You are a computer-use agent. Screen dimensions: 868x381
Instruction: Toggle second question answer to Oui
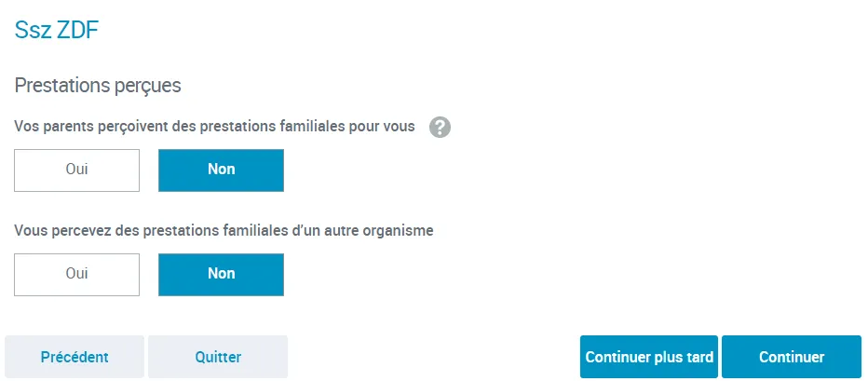(77, 274)
